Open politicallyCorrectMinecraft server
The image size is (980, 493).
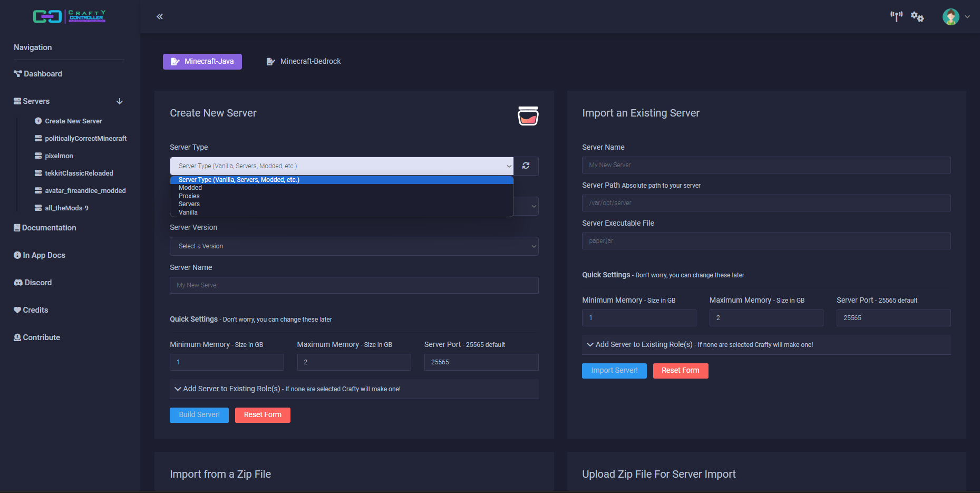tap(81, 138)
